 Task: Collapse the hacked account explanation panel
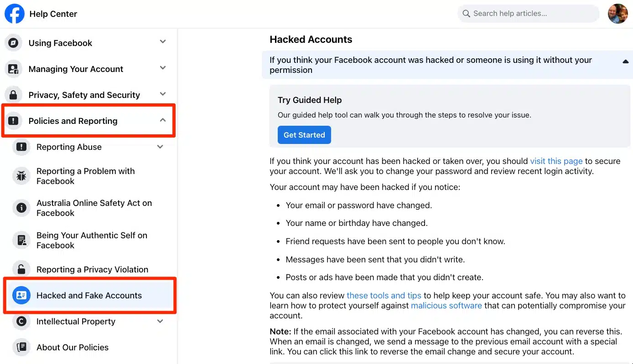pyautogui.click(x=626, y=61)
